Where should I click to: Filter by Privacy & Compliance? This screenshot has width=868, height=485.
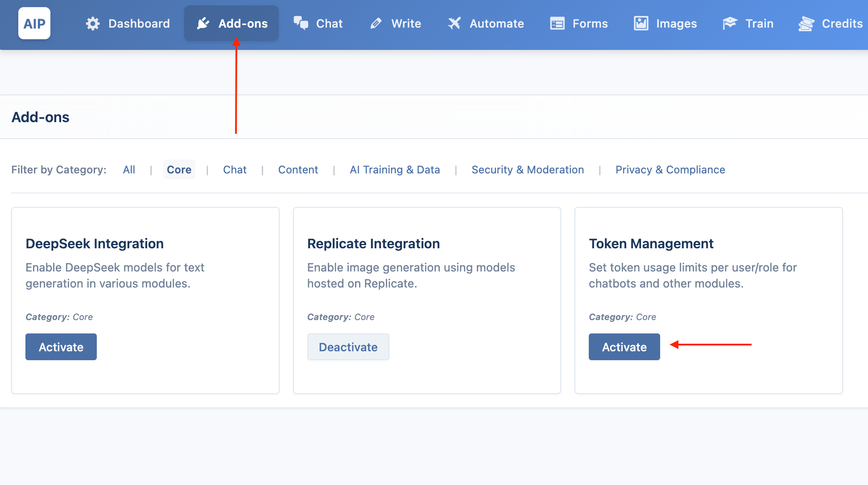point(670,170)
